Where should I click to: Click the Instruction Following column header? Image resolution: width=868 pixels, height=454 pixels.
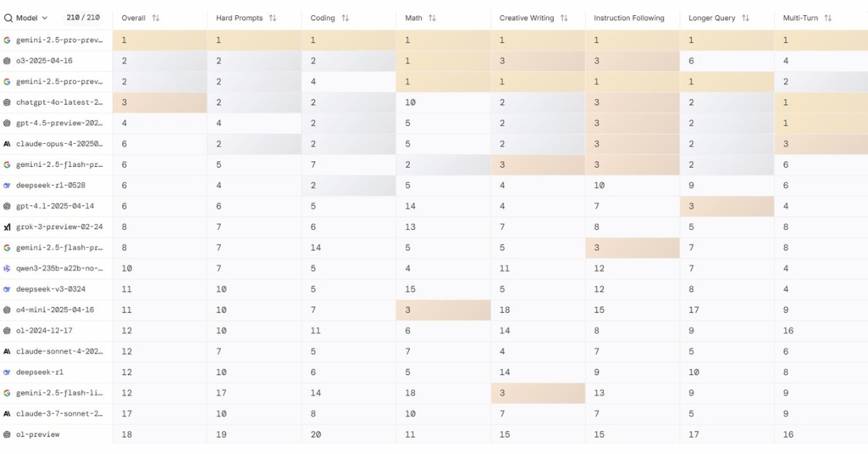tap(629, 18)
